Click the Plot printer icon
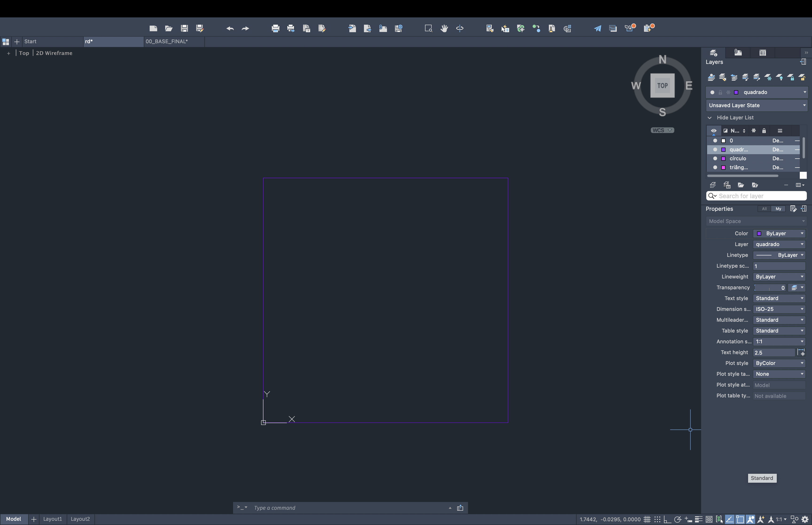Viewport: 812px width, 525px height. [x=275, y=28]
